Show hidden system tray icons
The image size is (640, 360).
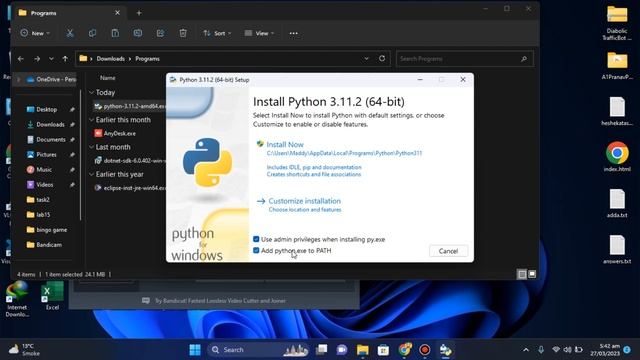[x=526, y=350]
